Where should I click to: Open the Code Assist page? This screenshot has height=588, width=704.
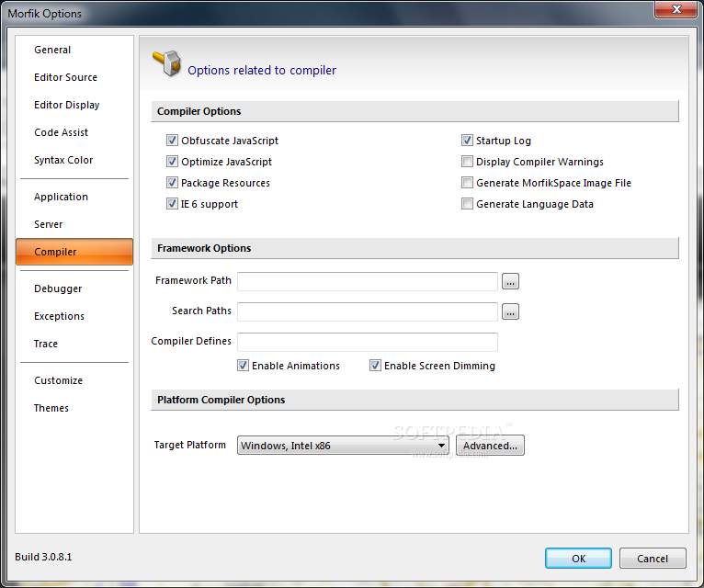61,132
